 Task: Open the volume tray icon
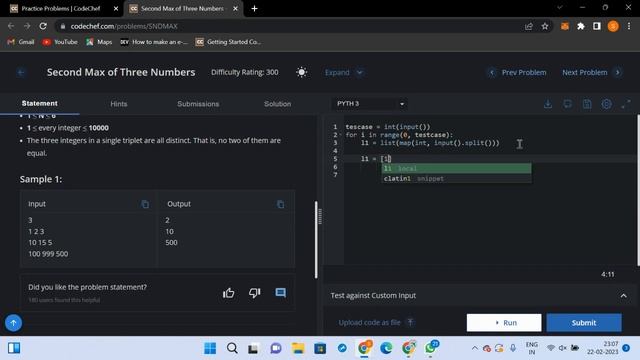click(563, 348)
